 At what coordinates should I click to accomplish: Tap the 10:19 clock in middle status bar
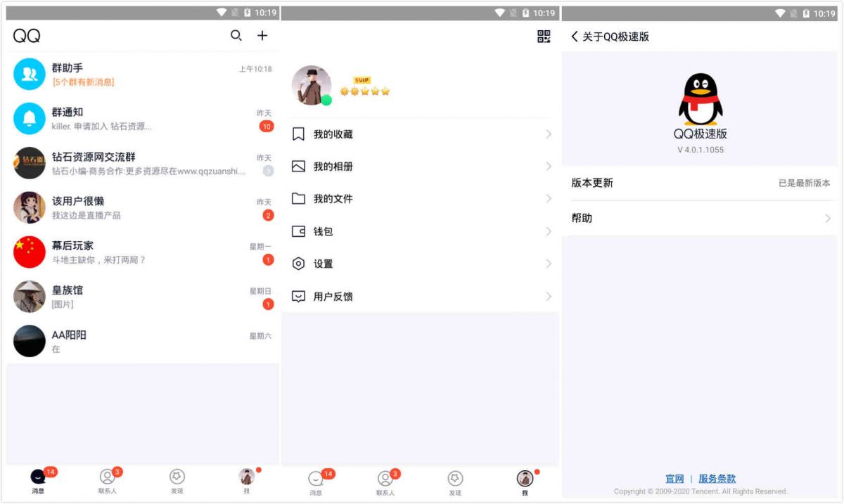pos(544,13)
